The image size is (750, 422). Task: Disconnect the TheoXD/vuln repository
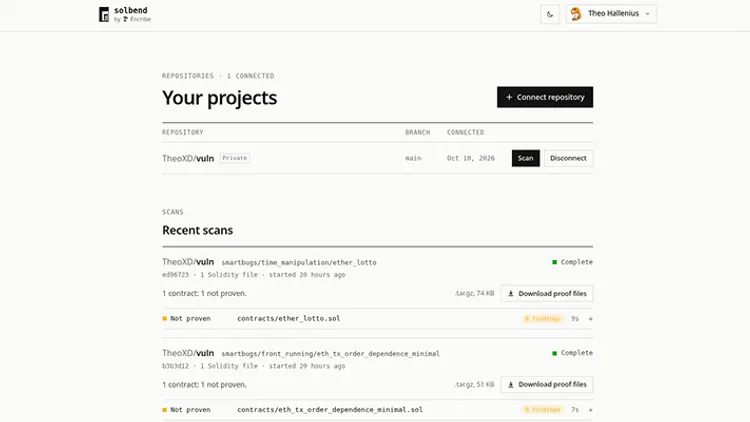(568, 158)
